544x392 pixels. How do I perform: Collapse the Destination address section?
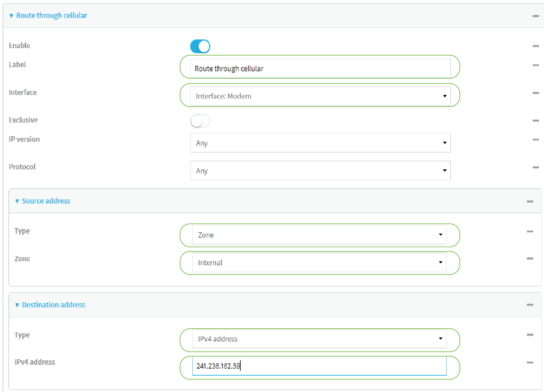pyautogui.click(x=17, y=305)
